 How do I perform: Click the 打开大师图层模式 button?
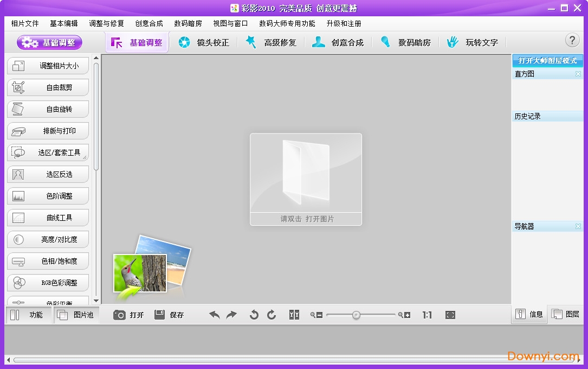(547, 61)
